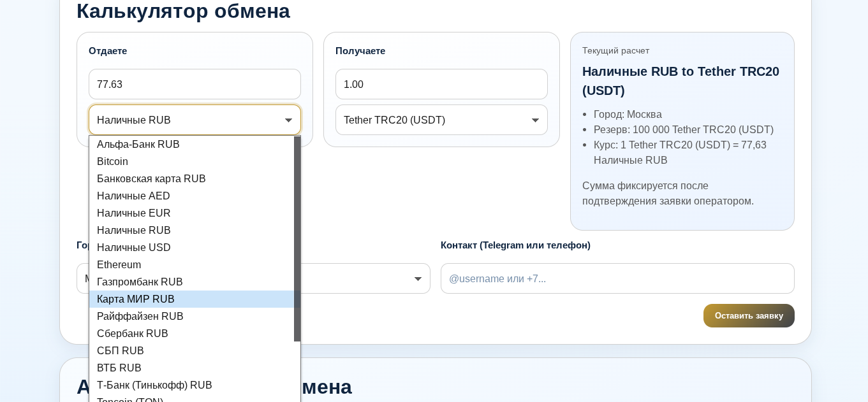Click the dropdown arrow on the receive currency
This screenshot has width=868, height=402.
coord(536,120)
